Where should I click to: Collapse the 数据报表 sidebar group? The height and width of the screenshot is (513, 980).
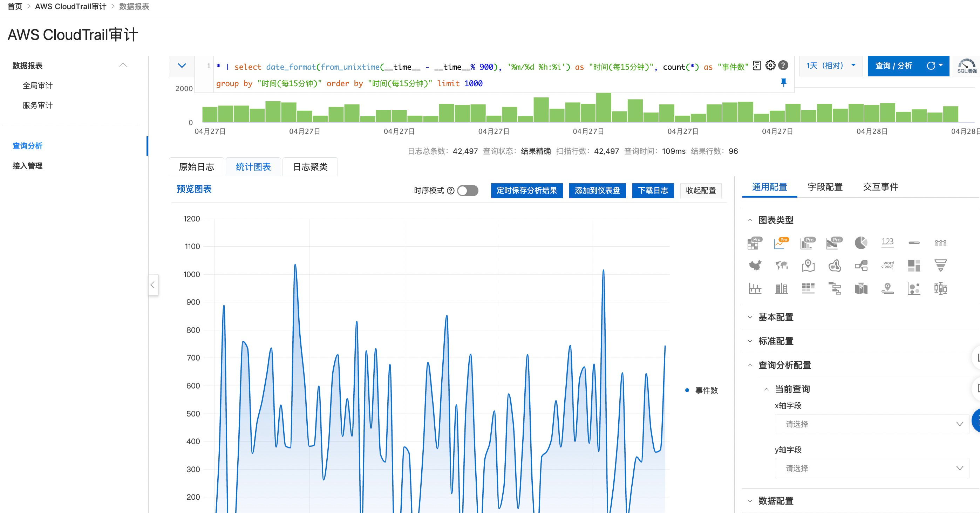coord(123,66)
